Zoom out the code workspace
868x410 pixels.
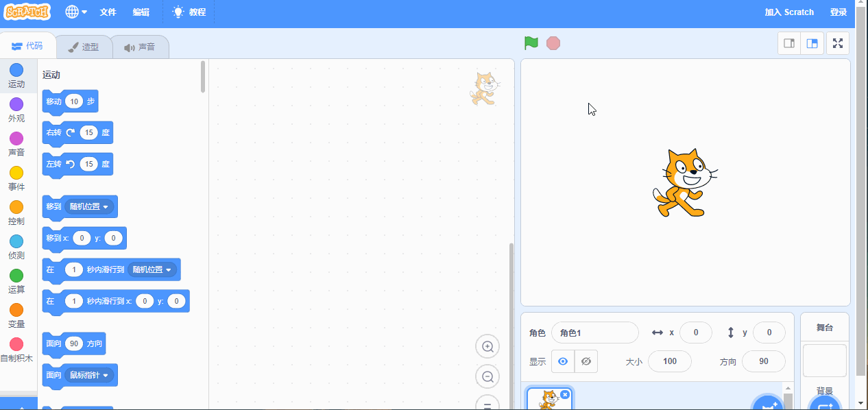pos(487,376)
